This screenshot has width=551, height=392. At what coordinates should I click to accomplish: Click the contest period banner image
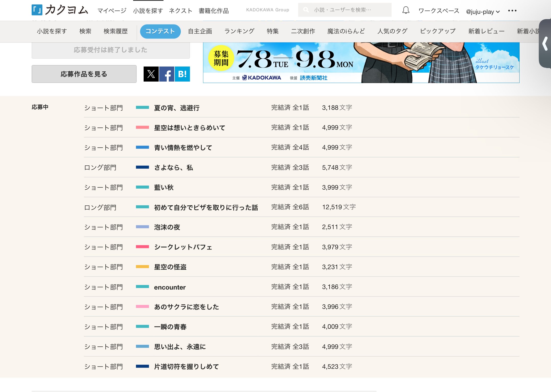[361, 62]
